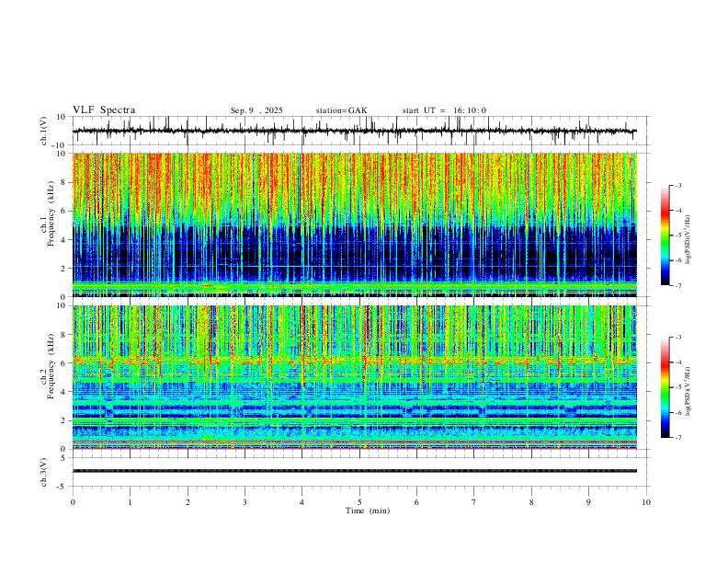This screenshot has width=728, height=563.
Task: Click the ch.1 spectrogram color bar
Action: pos(665,236)
